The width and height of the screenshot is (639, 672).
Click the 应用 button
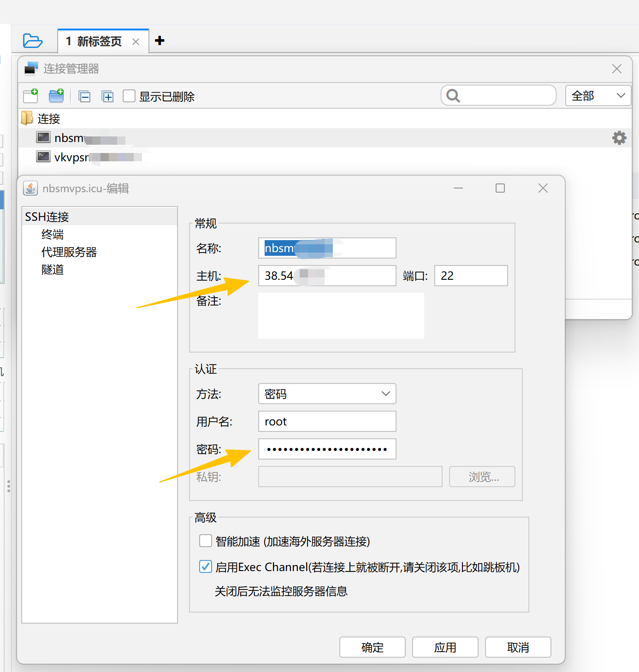445,647
